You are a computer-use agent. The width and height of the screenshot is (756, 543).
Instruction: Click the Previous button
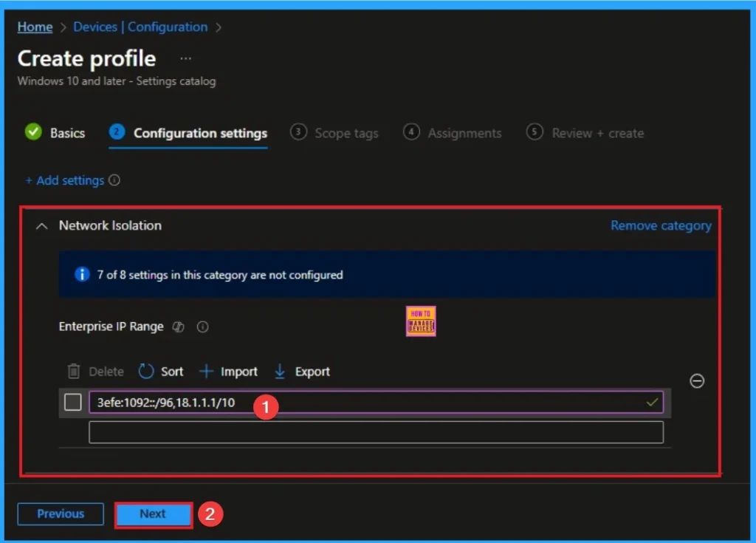point(60,513)
